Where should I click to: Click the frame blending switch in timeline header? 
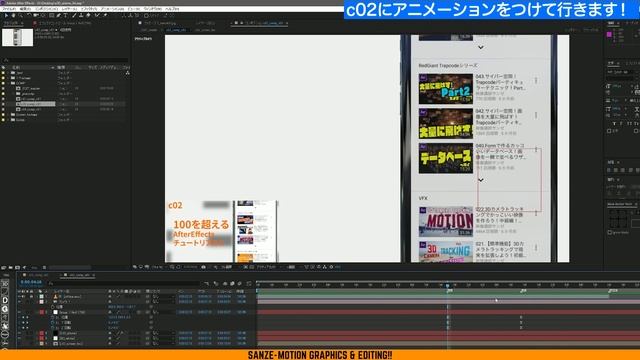pyautogui.click(x=232, y=283)
